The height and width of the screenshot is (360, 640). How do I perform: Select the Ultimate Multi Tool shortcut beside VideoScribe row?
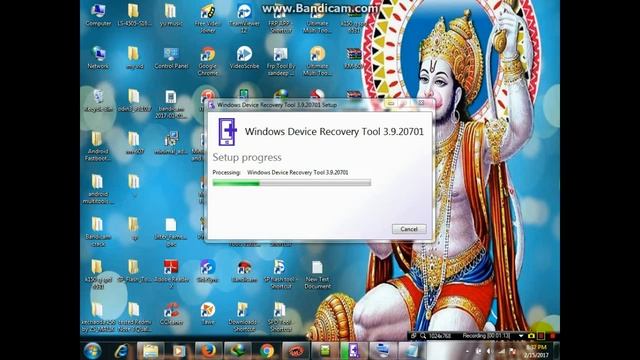(x=317, y=61)
